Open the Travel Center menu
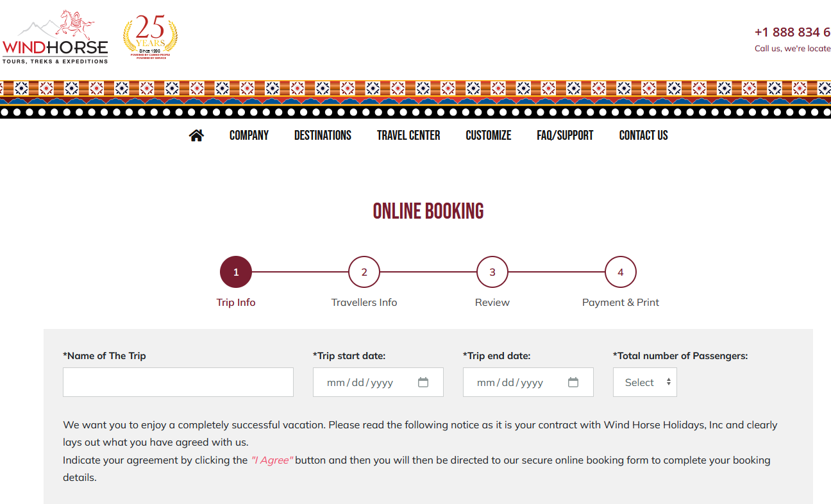The image size is (831, 504). (x=408, y=135)
